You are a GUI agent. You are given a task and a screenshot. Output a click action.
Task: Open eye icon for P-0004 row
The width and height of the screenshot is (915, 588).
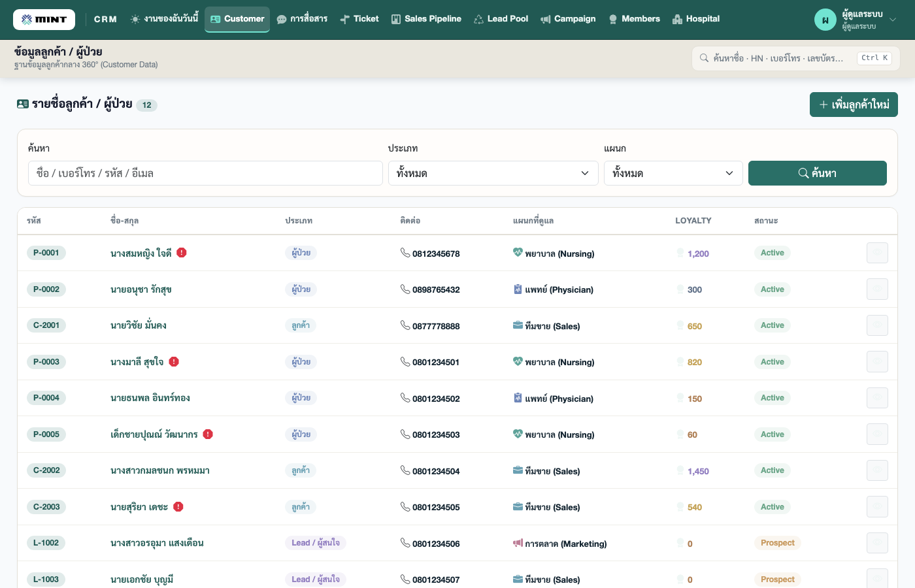pyautogui.click(x=877, y=398)
